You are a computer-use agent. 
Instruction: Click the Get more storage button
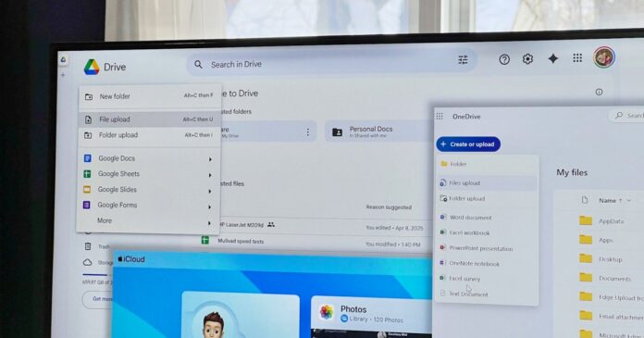[x=97, y=299]
